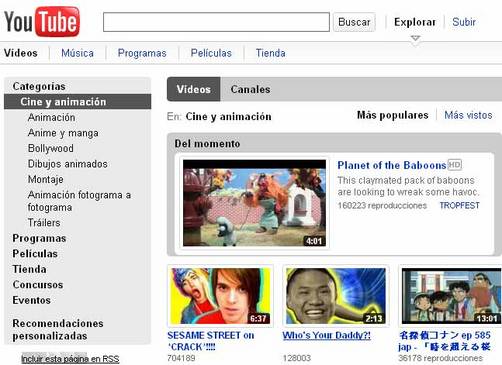
Task: Choose Animación fotograma a fotograma subcategory
Action: coord(79,201)
